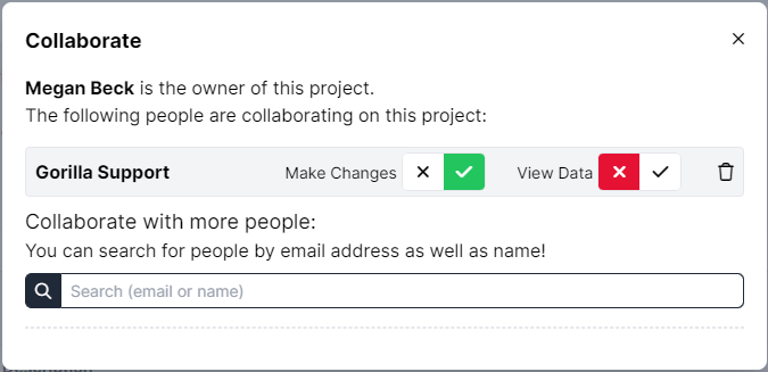Click the magnifying glass search icon
768x372 pixels.
coord(43,291)
